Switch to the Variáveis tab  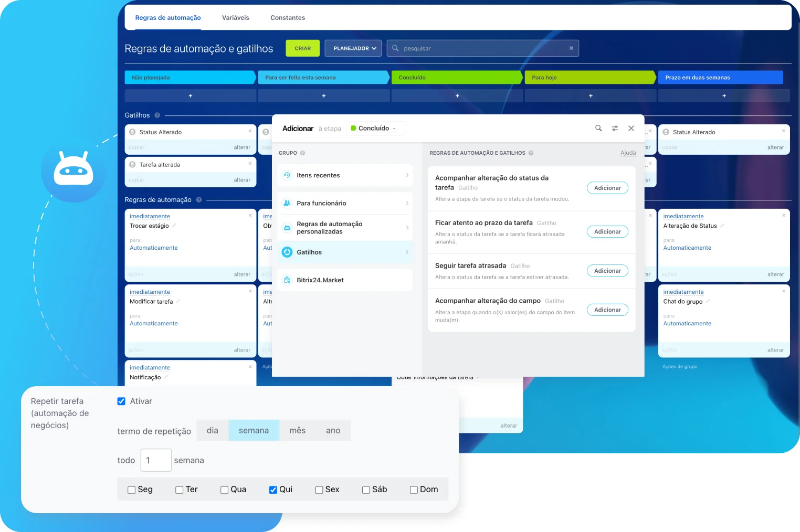click(235, 17)
